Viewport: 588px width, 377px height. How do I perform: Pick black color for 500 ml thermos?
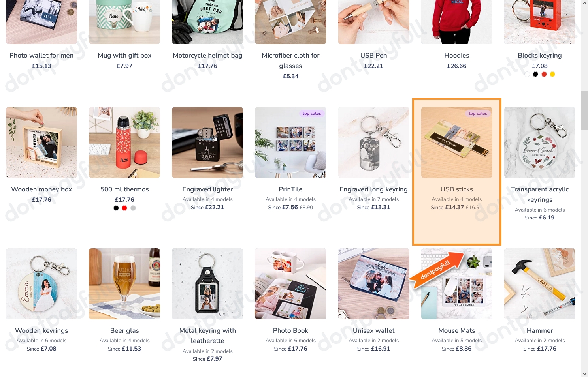116,208
